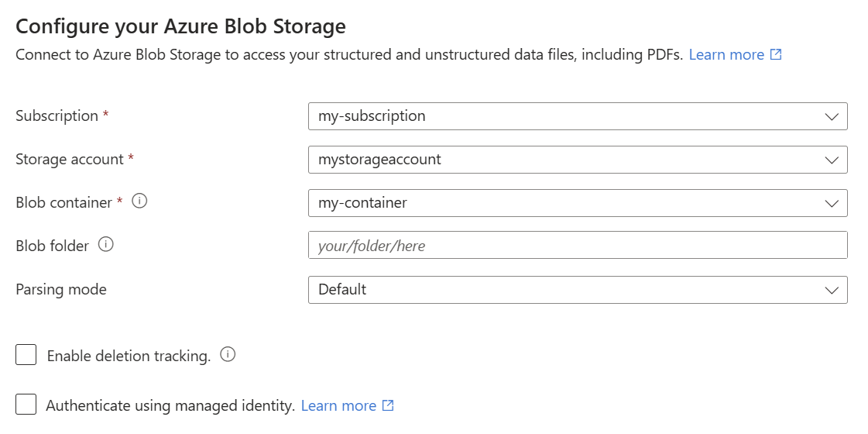Click the "Authenticate using managed identity." label text
Screen dimensions: 868x434
pos(170,405)
